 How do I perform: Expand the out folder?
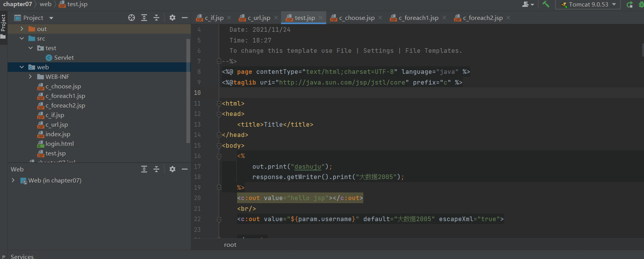coord(22,29)
